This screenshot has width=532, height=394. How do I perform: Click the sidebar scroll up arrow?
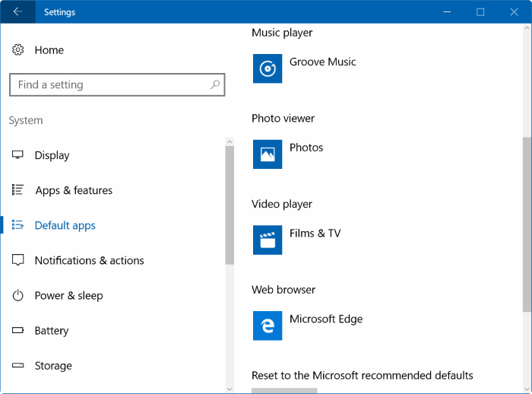point(230,141)
